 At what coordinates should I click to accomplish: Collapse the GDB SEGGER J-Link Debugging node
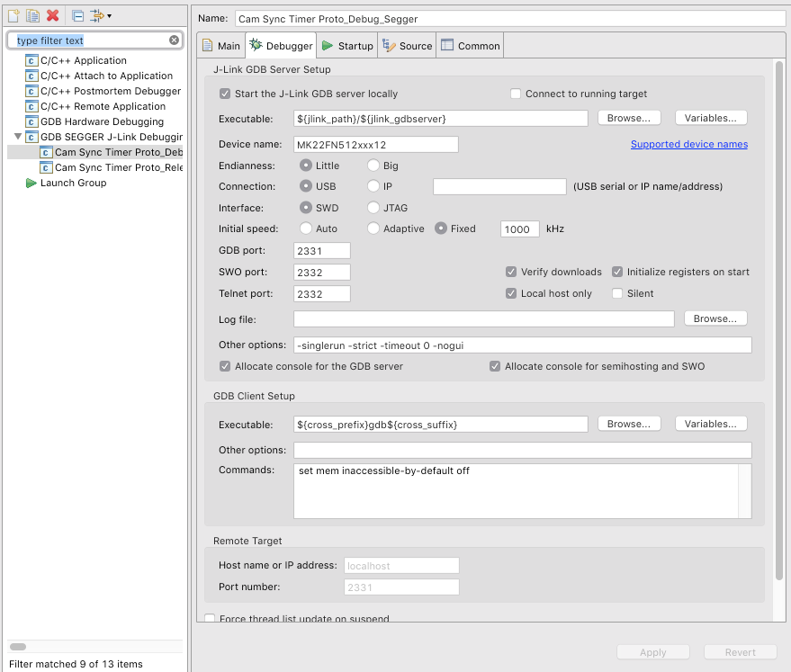pos(18,137)
